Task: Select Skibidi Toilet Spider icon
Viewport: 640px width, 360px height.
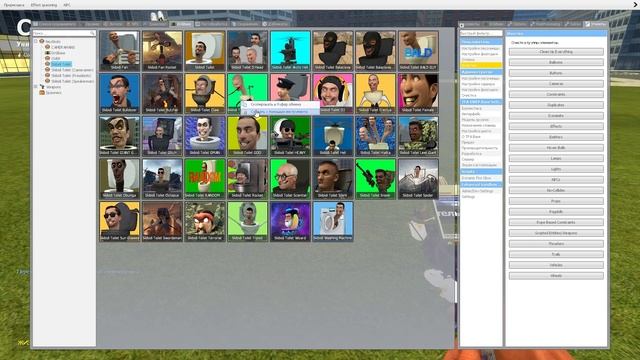Action: [418, 179]
